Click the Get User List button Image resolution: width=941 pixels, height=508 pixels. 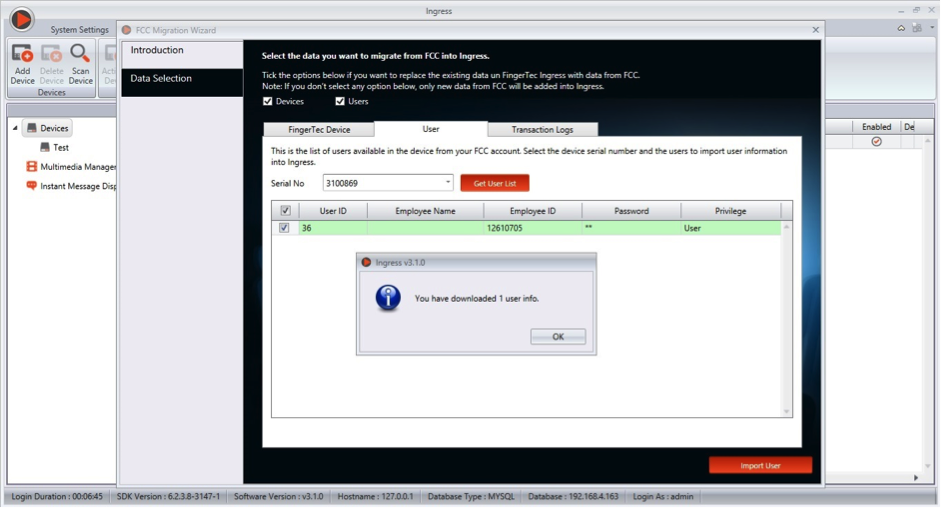click(x=495, y=183)
